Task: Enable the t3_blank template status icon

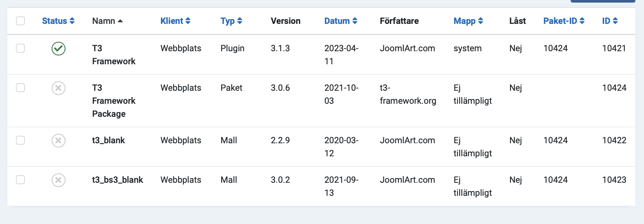Action: [59, 141]
